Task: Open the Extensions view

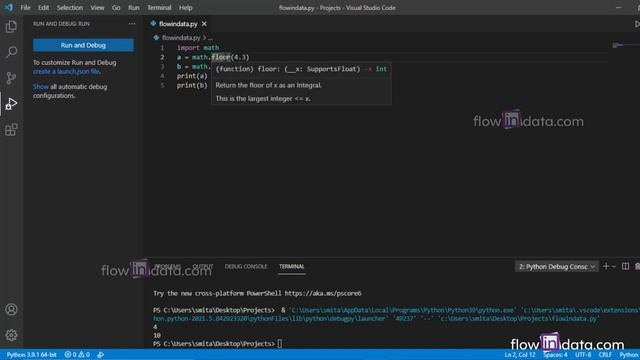Action: point(11,130)
